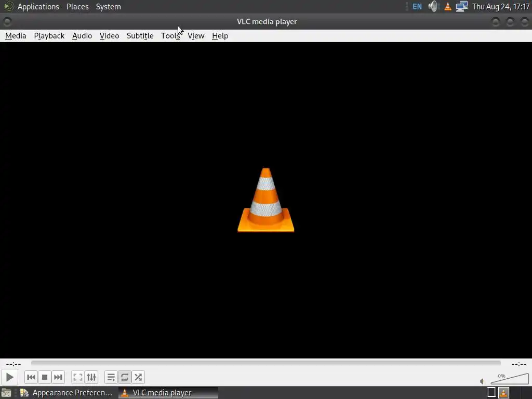The height and width of the screenshot is (399, 532).
Task: Maximize the VLC media player window
Action: point(510,22)
